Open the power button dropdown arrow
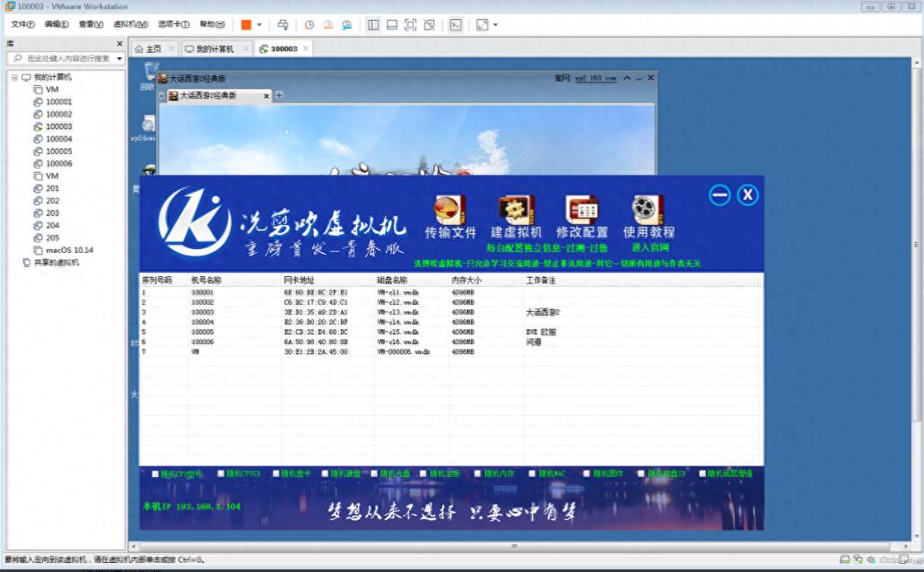The width and height of the screenshot is (924, 572). click(259, 25)
